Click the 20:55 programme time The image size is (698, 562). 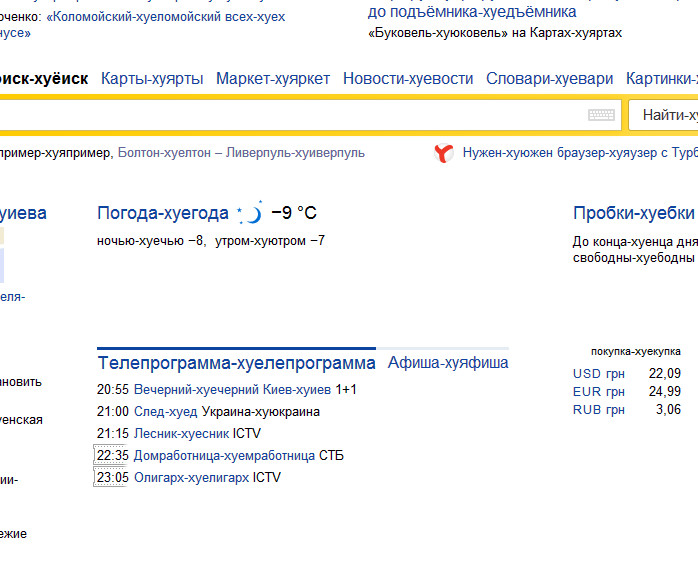(x=113, y=390)
